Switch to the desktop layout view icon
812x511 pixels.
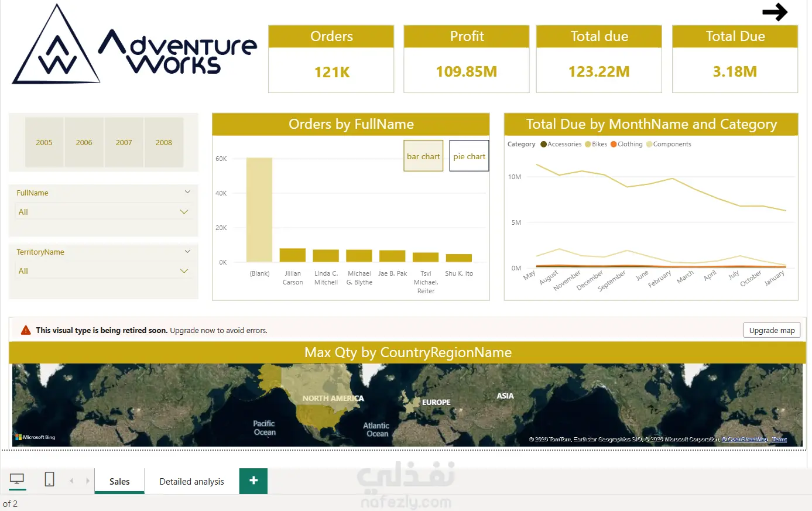pyautogui.click(x=18, y=480)
